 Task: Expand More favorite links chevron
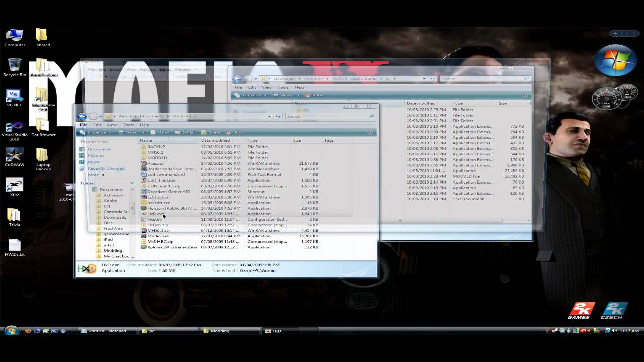103,175
